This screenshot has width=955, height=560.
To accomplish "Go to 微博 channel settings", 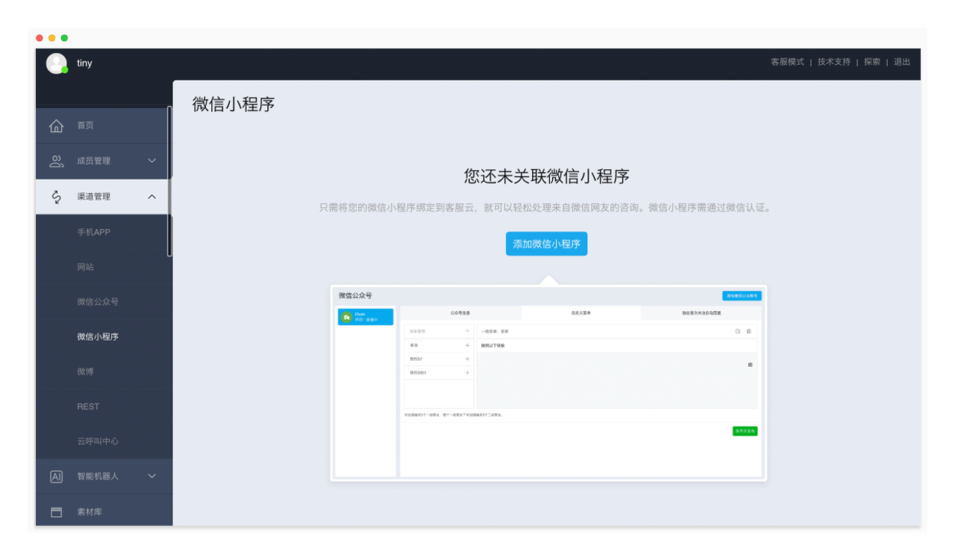I will (x=86, y=371).
